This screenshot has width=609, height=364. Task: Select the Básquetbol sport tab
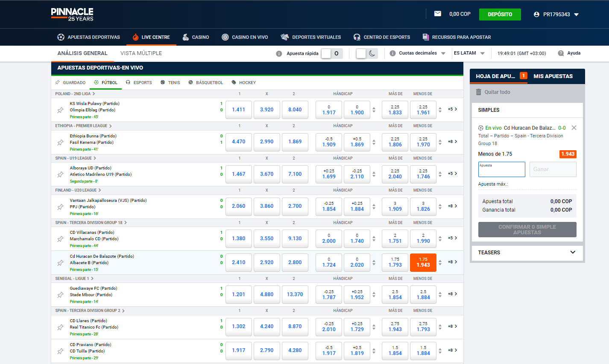205,82
